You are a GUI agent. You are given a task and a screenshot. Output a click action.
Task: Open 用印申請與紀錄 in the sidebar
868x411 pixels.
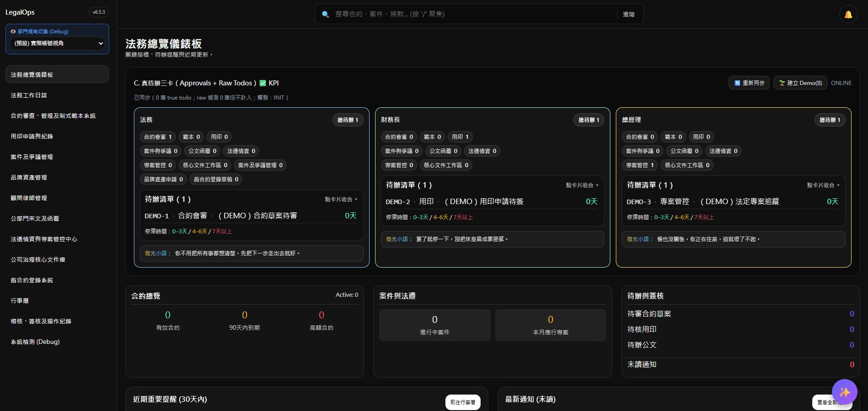coord(57,136)
